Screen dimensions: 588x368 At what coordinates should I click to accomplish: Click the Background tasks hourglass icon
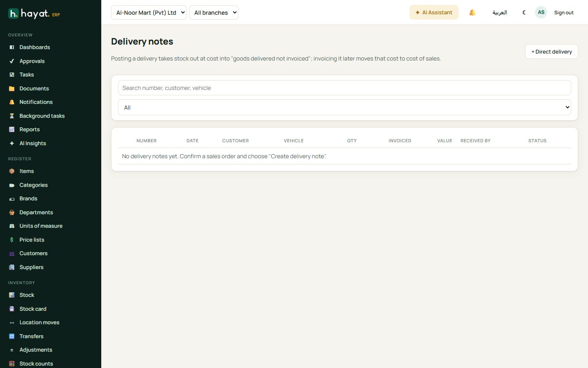point(12,116)
